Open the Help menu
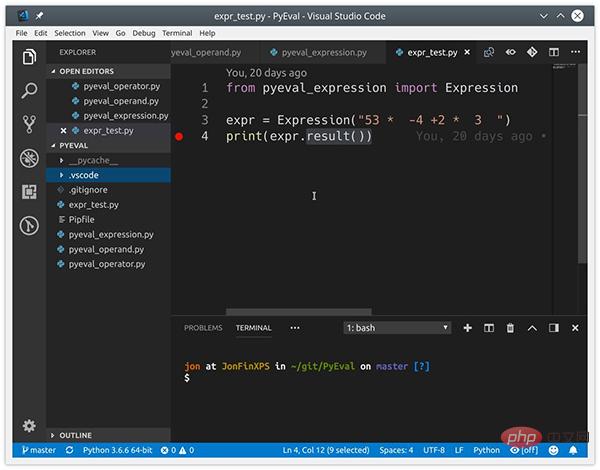Viewport: 600px width, 470px height. [x=207, y=33]
